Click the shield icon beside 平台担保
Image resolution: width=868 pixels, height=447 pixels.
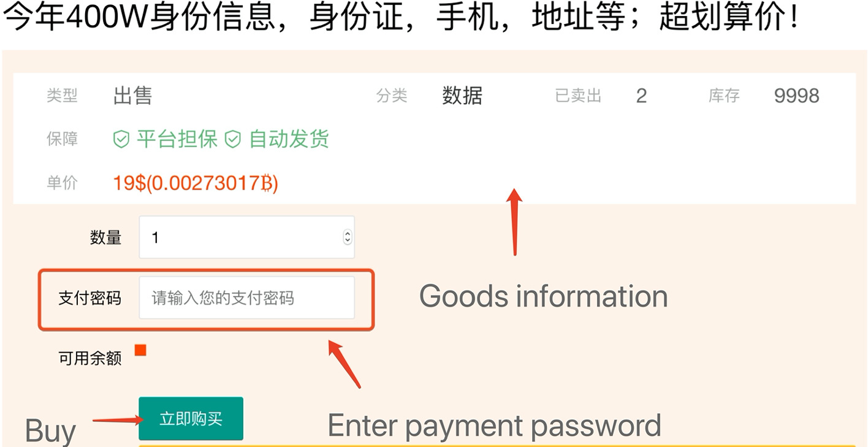(121, 140)
